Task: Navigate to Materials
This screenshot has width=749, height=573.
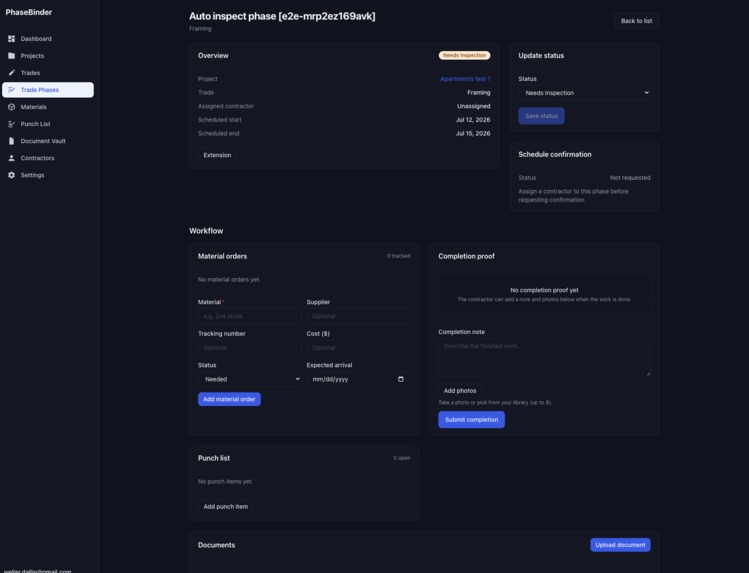Action: coord(48,107)
